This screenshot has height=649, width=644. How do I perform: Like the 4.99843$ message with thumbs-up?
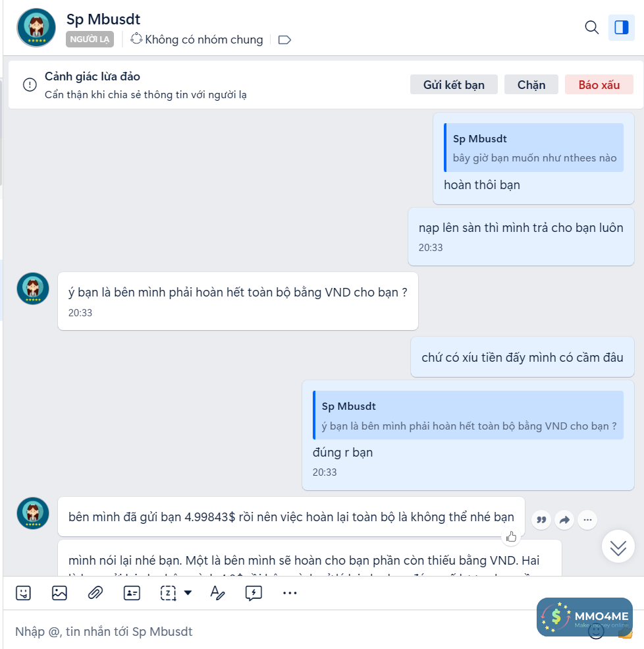click(511, 536)
